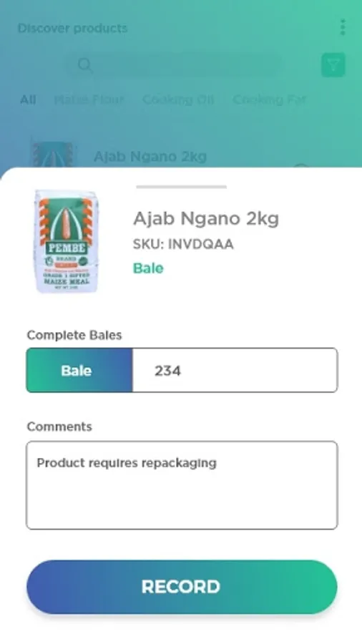Switch to the Cooking Fat tab
The height and width of the screenshot is (644, 362).
click(x=269, y=99)
